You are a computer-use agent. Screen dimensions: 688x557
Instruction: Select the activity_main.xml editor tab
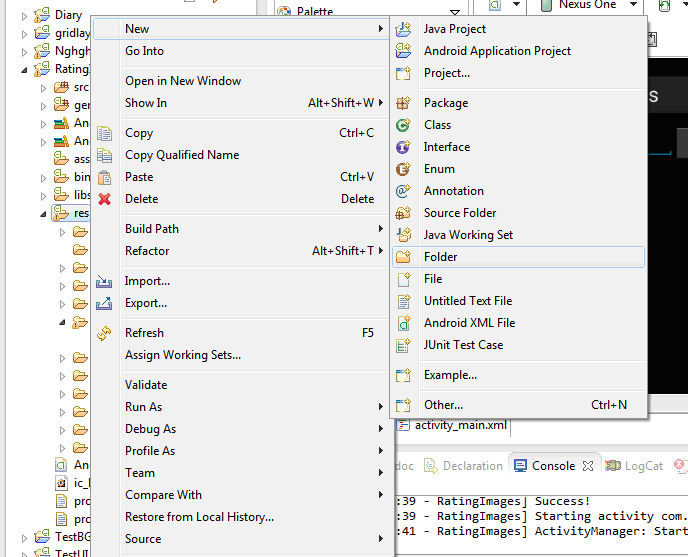(453, 425)
